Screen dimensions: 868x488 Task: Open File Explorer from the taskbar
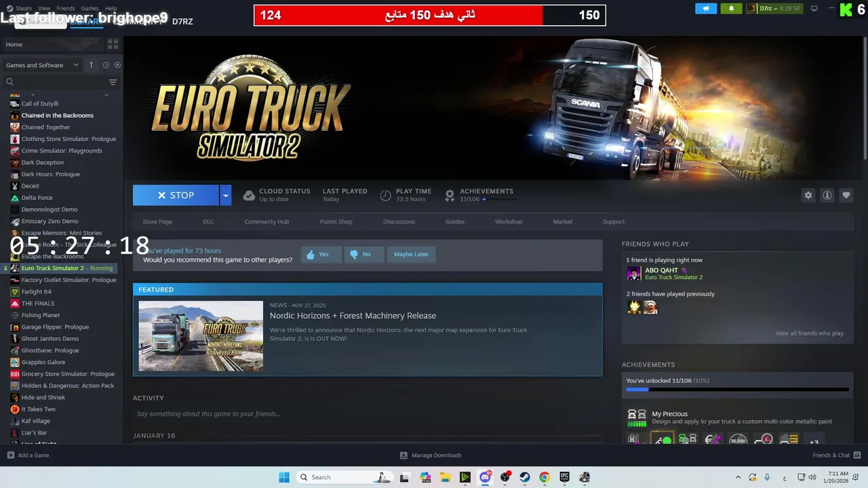(x=445, y=477)
